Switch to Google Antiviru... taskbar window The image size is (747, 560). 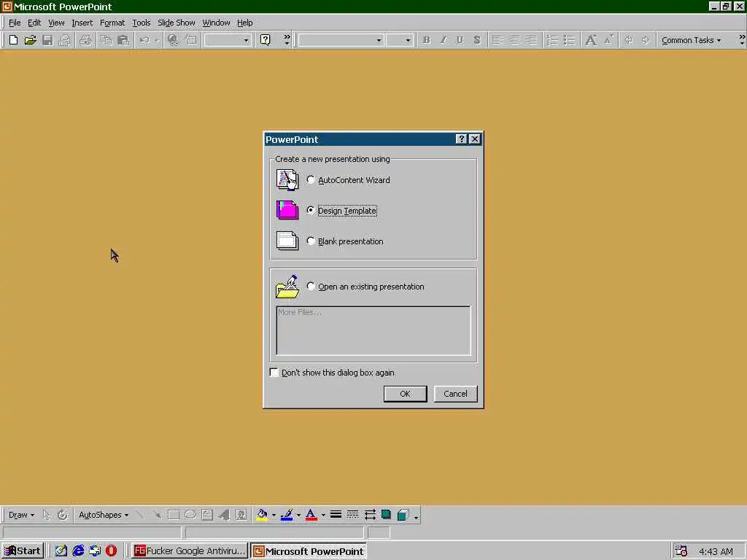[189, 551]
